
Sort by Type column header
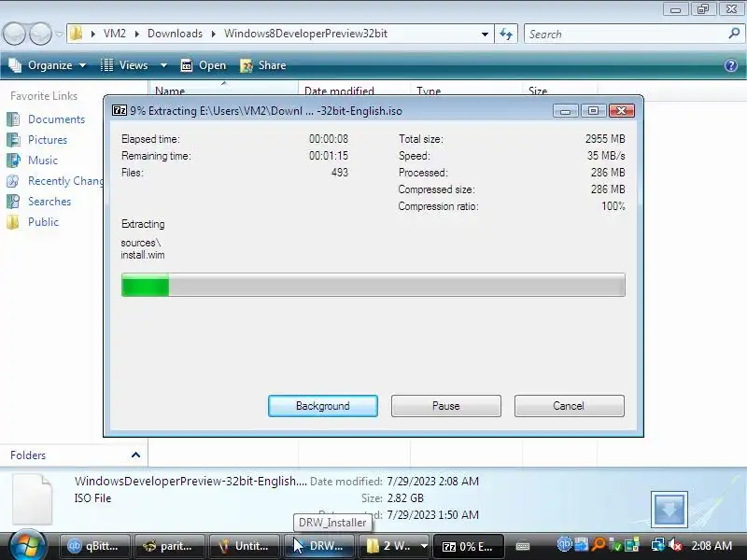466,90
